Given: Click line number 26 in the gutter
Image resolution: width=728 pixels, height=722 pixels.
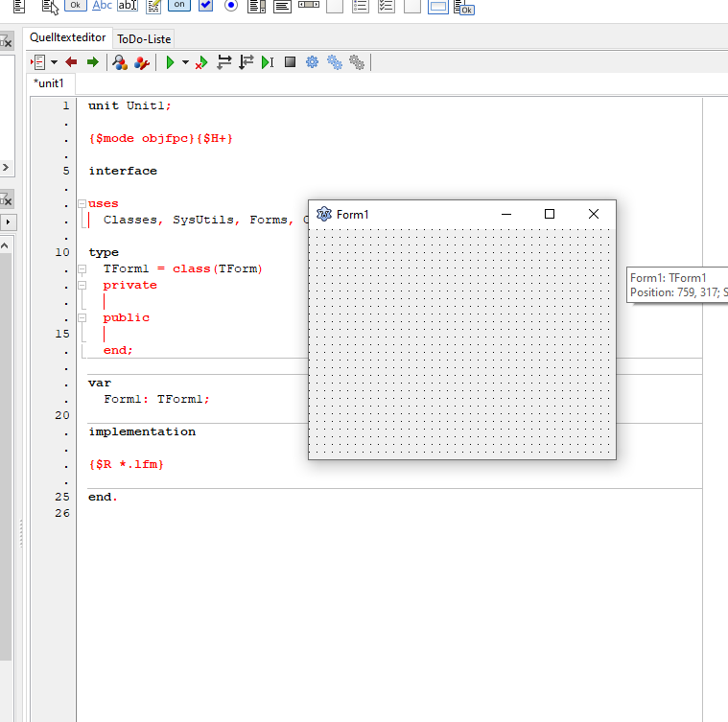Looking at the screenshot, I should pos(62,513).
